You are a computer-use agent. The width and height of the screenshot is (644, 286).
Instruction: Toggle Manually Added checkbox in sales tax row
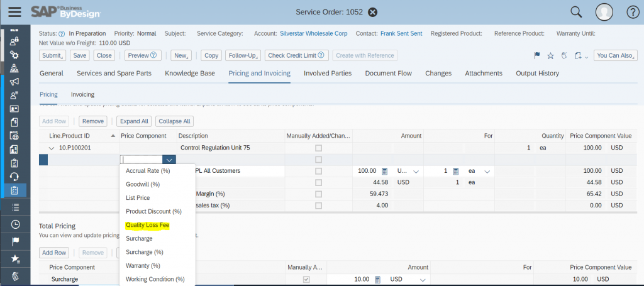[318, 206]
